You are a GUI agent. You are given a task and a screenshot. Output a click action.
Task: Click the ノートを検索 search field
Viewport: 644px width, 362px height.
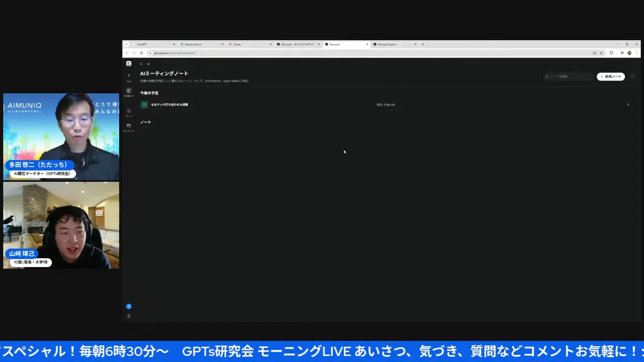(x=569, y=77)
